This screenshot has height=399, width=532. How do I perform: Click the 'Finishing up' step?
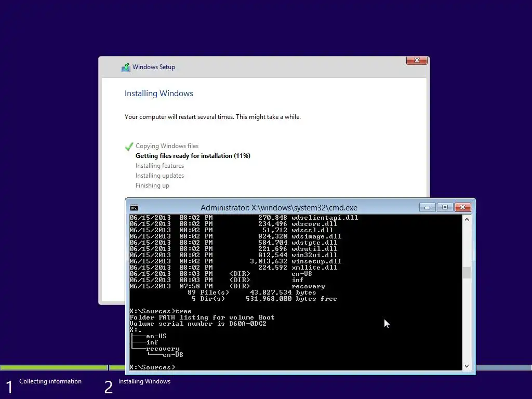(x=152, y=185)
